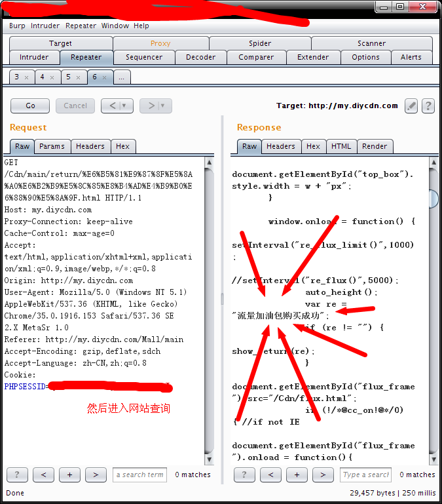The image size is (442, 504).
Task: Click request search plus options button
Action: click(x=69, y=475)
